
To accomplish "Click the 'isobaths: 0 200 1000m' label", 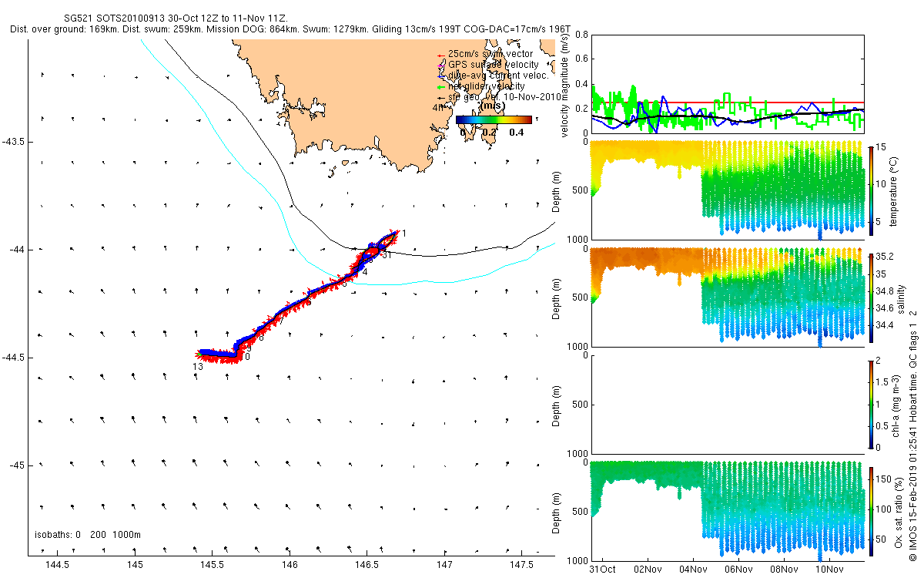I will tap(88, 535).
